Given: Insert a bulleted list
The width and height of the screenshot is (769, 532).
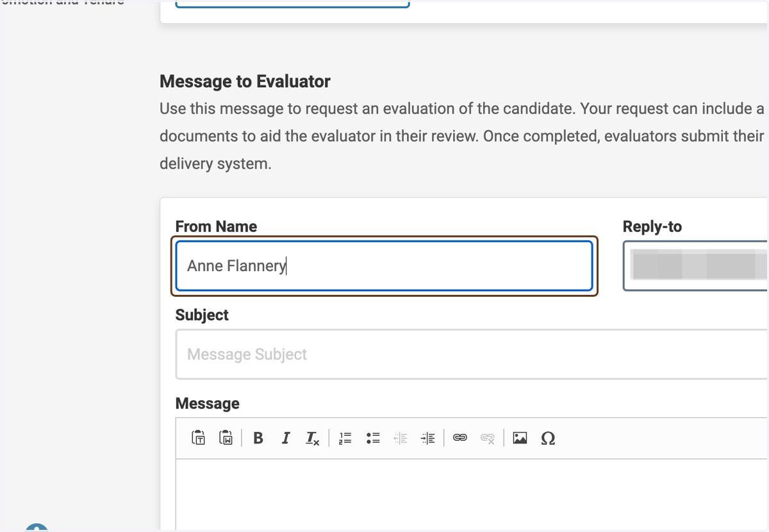Looking at the screenshot, I should tap(373, 438).
